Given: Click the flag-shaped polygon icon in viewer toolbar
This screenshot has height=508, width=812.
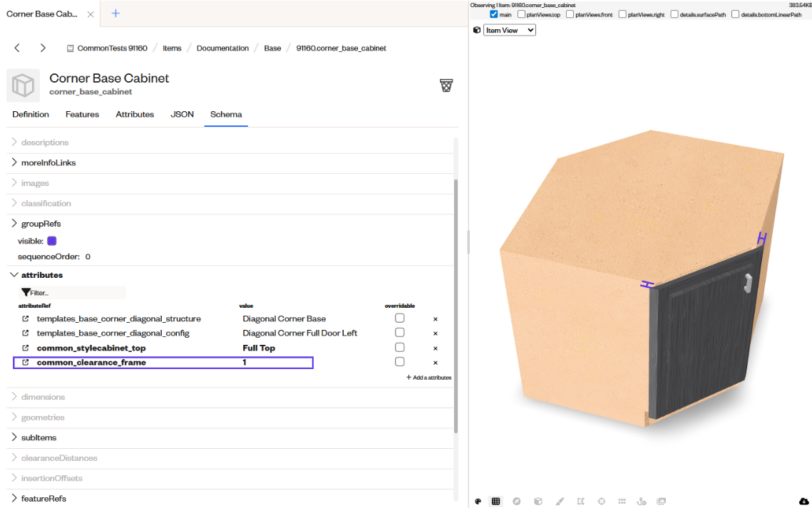Looking at the screenshot, I should (x=580, y=502).
